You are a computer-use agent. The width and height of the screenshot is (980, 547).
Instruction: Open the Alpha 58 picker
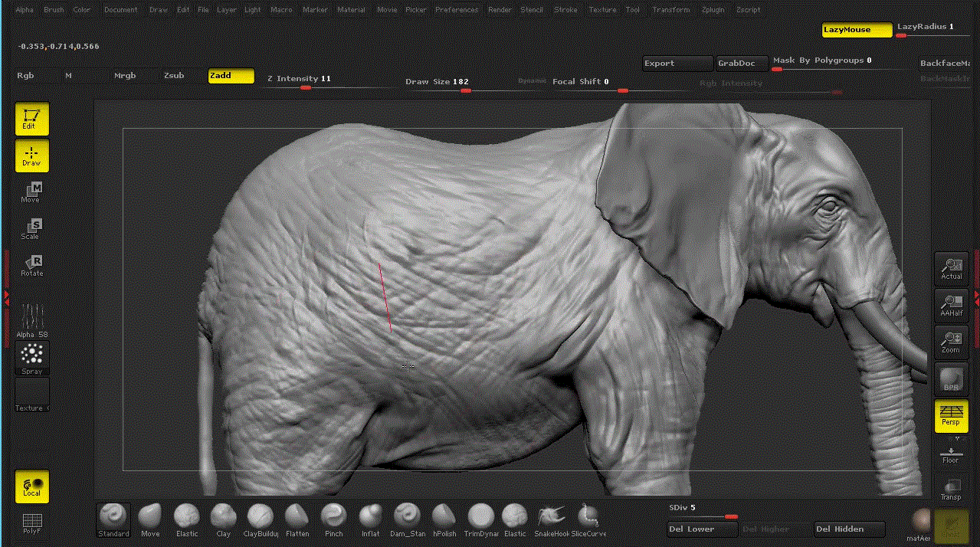(32, 319)
